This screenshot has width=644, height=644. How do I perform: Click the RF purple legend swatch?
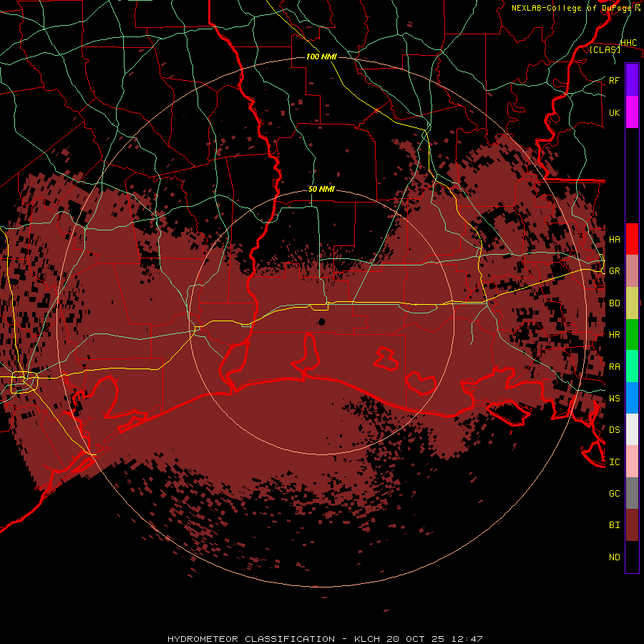[x=632, y=80]
